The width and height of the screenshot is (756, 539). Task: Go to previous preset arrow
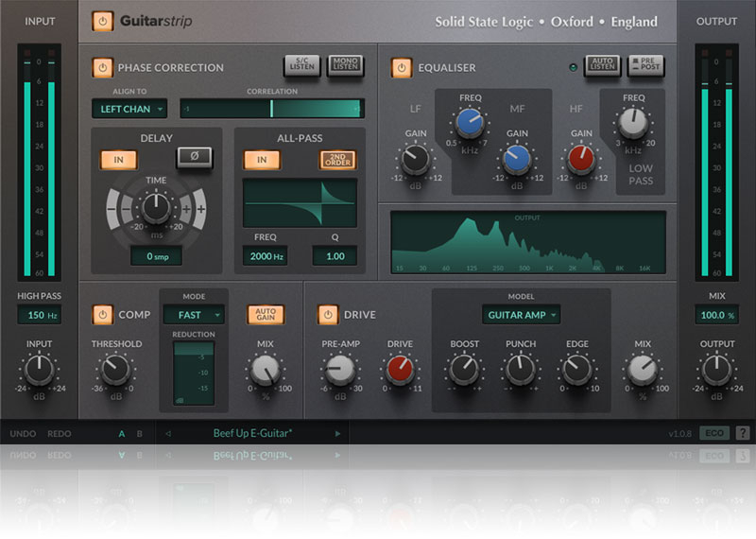(x=168, y=434)
